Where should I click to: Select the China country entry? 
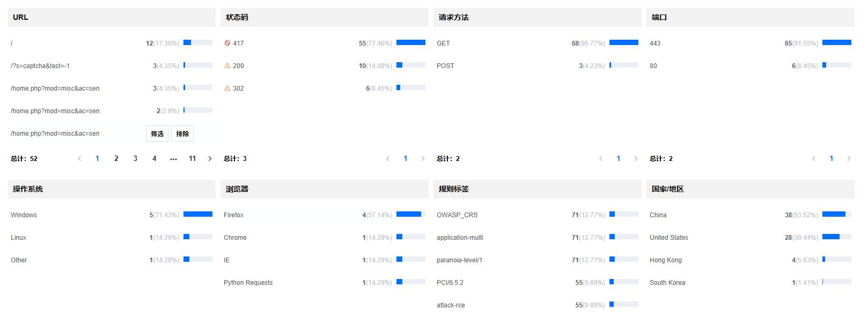point(658,215)
